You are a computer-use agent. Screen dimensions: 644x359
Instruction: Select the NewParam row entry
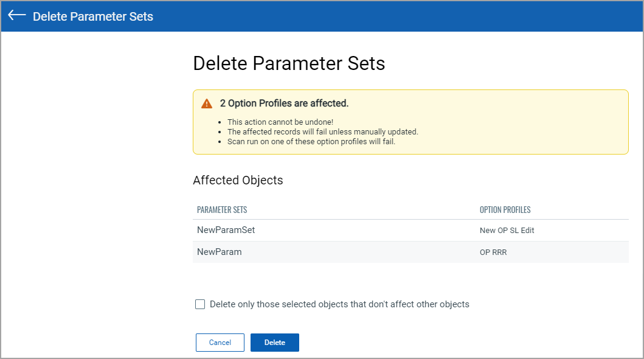[220, 251]
